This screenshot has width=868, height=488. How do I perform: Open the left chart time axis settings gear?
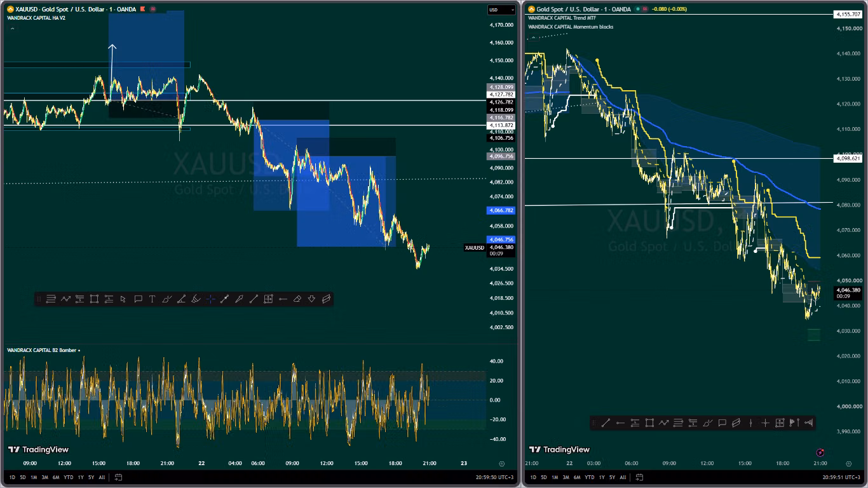coord(502,464)
